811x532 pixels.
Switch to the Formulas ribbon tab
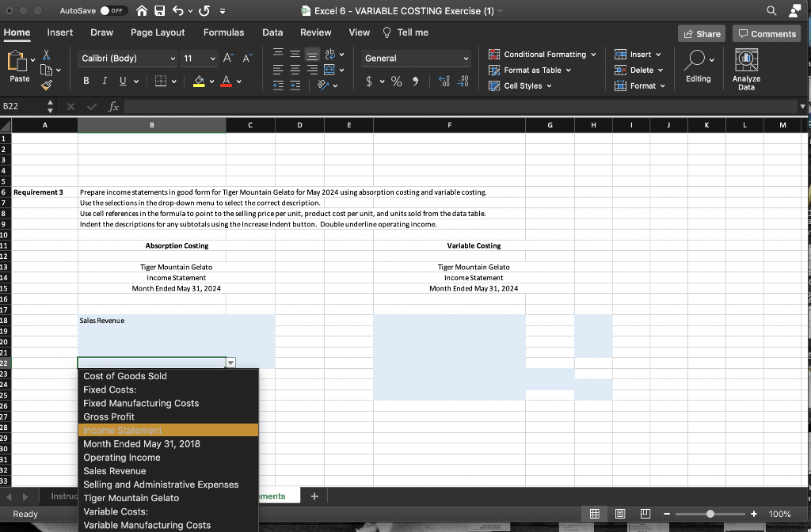click(x=223, y=32)
